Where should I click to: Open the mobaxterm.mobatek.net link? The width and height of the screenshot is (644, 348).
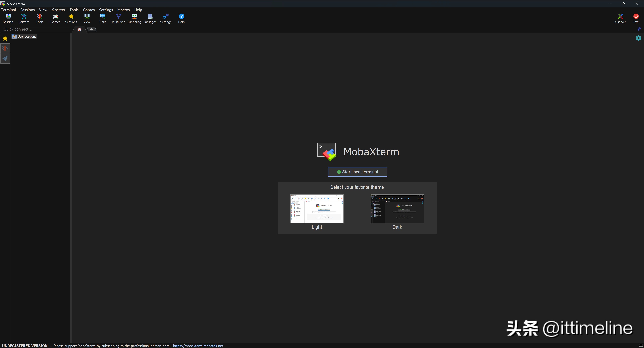(x=198, y=346)
